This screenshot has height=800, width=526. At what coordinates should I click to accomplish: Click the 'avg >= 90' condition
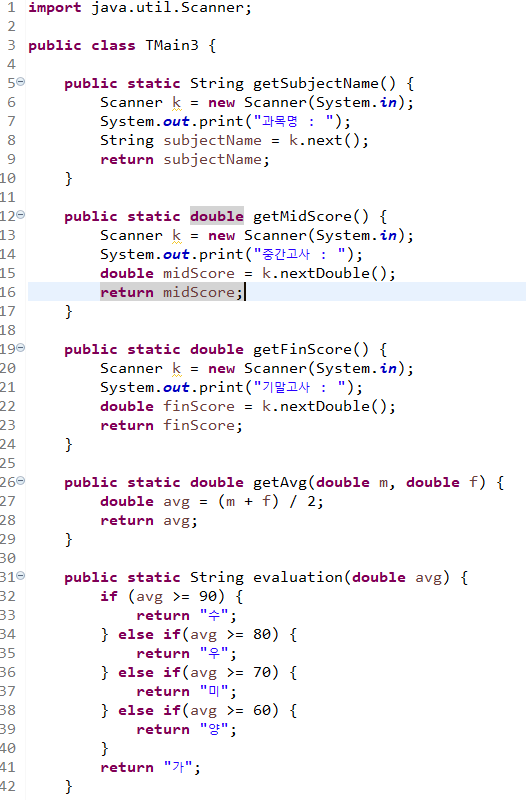[x=175, y=596]
